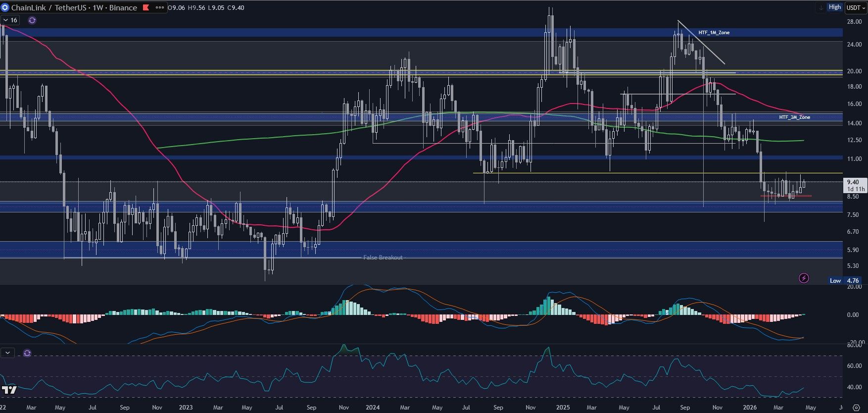Click the High price label
The height and width of the screenshot is (413, 868).
coord(835,7)
